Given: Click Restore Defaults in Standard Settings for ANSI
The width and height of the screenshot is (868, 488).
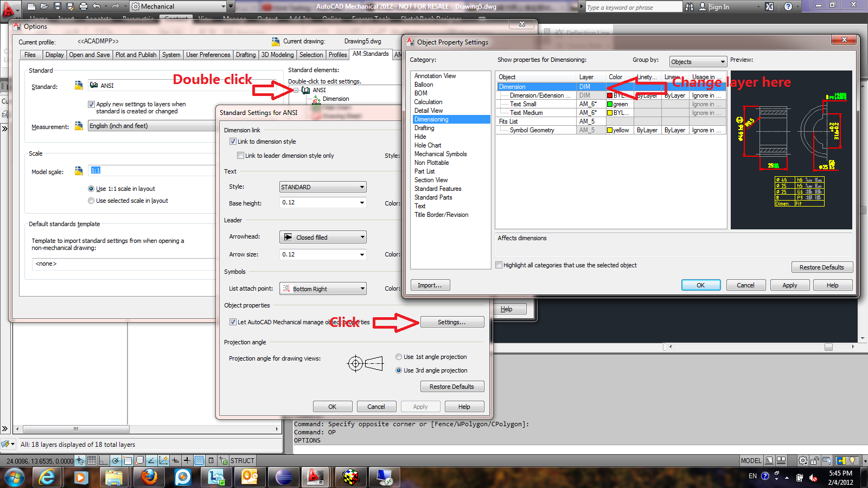Looking at the screenshot, I should click(452, 387).
